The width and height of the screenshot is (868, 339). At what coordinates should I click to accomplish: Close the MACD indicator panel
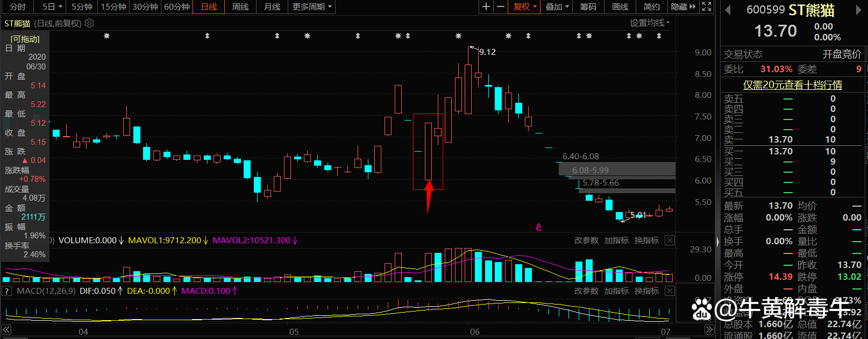tap(670, 291)
